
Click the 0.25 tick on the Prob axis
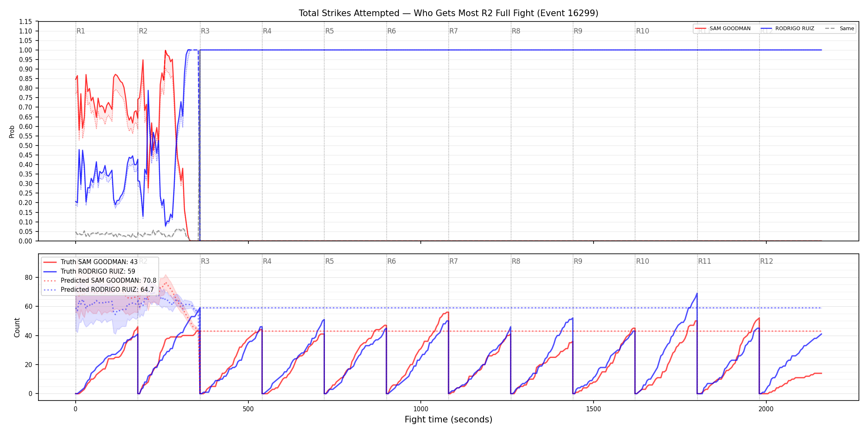[x=26, y=193]
